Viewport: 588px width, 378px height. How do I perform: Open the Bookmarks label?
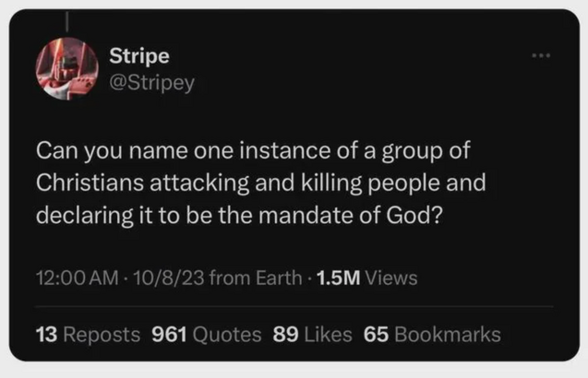448,334
